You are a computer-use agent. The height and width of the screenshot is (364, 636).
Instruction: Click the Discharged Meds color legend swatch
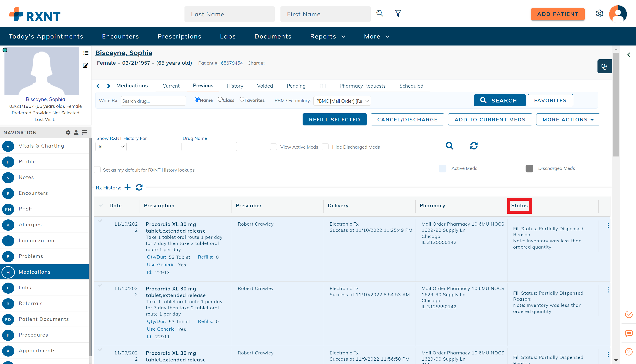click(x=529, y=169)
